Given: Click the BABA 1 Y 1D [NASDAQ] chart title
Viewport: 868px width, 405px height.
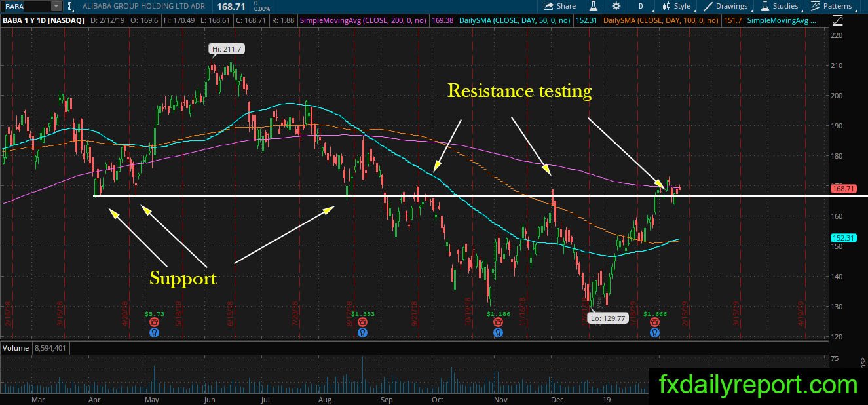Looking at the screenshot, I should (44, 20).
